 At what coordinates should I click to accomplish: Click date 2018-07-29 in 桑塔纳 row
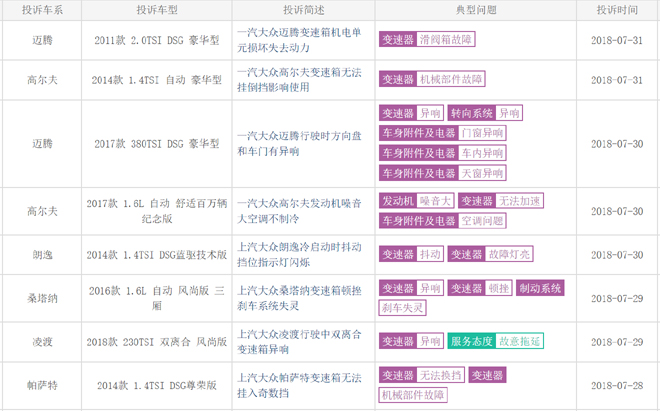tap(617, 298)
